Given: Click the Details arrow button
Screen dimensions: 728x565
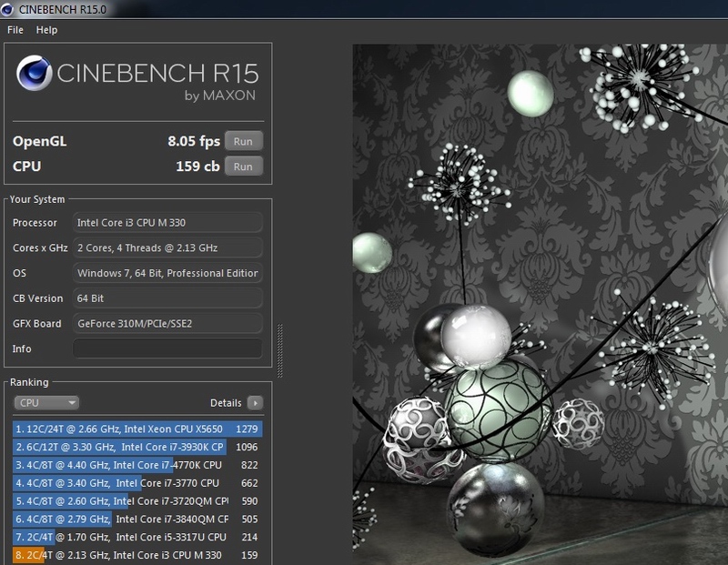Looking at the screenshot, I should tap(255, 402).
